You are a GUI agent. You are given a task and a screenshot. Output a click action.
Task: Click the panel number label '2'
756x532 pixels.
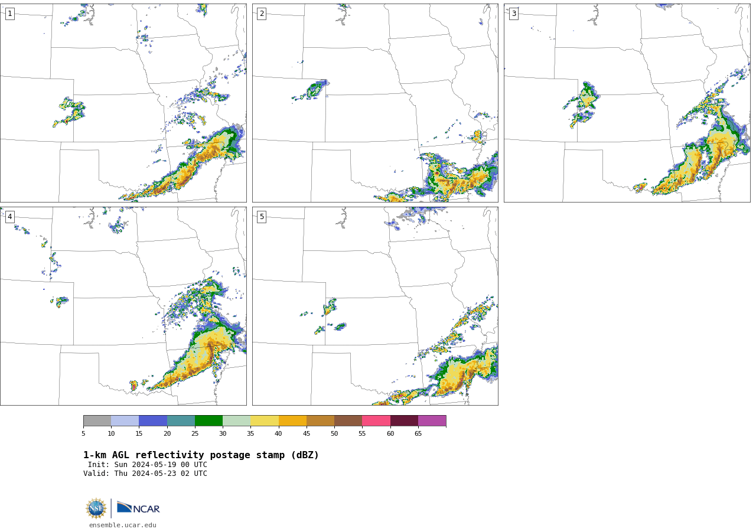[262, 14]
